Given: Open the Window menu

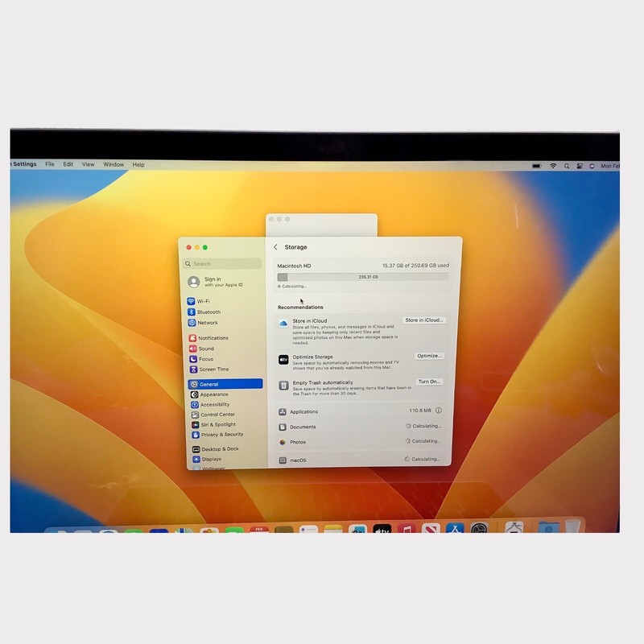Looking at the screenshot, I should pos(114,164).
